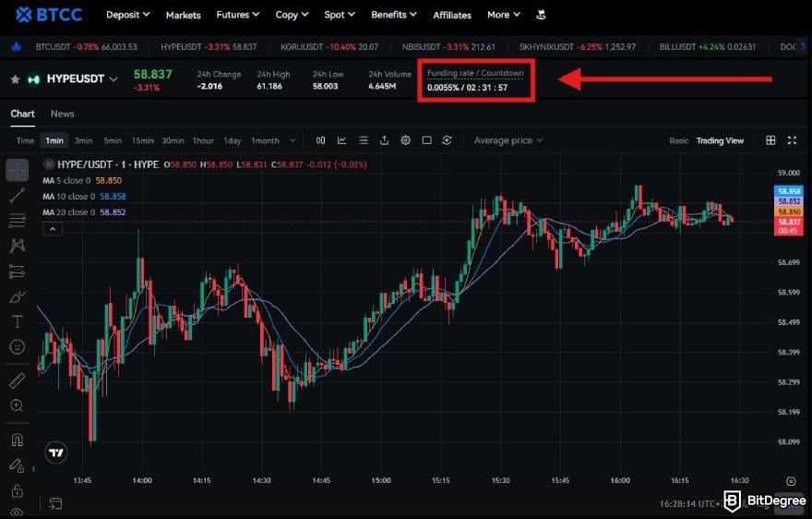Screen dimensions: 812x519
Task: Click the refresh/reset chart icon
Action: point(447,140)
